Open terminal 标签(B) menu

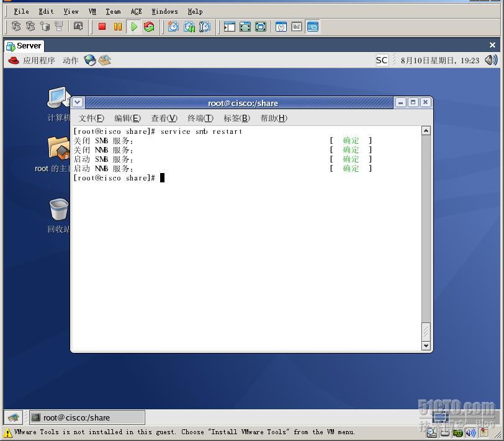point(236,118)
